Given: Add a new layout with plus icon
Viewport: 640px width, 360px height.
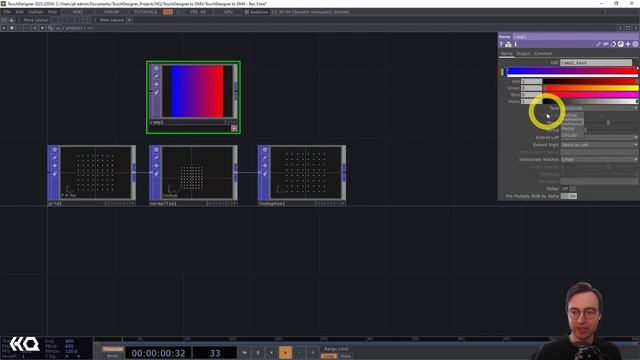Looking at the screenshot, I should [129, 20].
